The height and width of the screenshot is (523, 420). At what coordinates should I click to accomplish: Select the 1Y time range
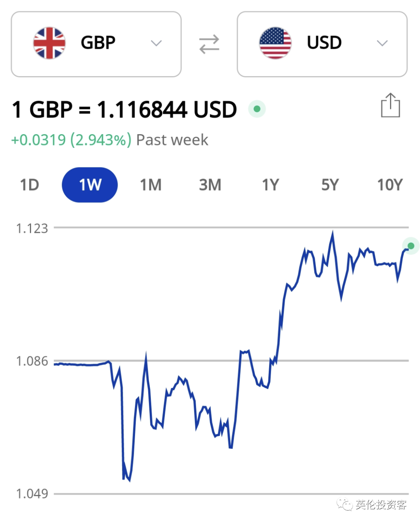270,185
